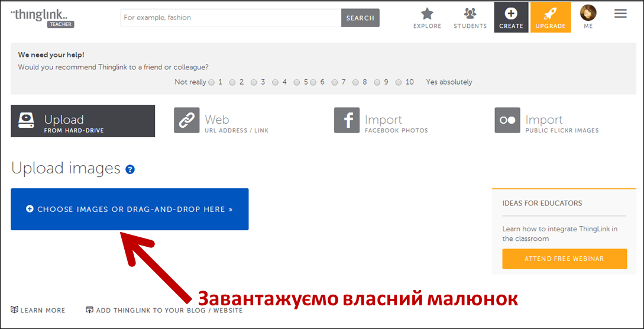Open the hamburger menu

pos(620,14)
